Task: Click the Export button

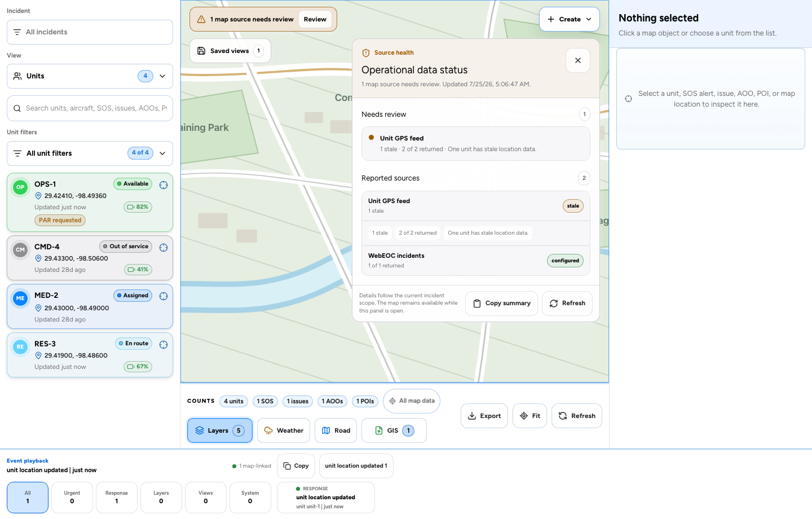Action: point(484,416)
